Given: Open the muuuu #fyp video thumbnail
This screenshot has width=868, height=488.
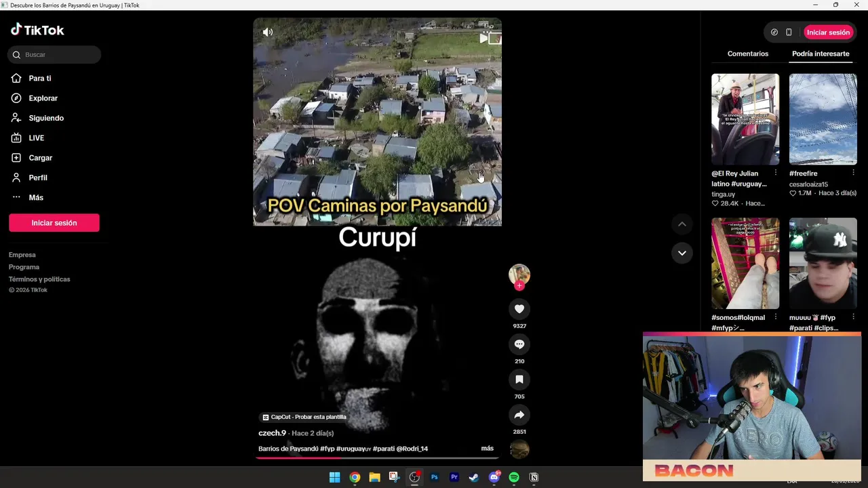Looking at the screenshot, I should click(823, 263).
